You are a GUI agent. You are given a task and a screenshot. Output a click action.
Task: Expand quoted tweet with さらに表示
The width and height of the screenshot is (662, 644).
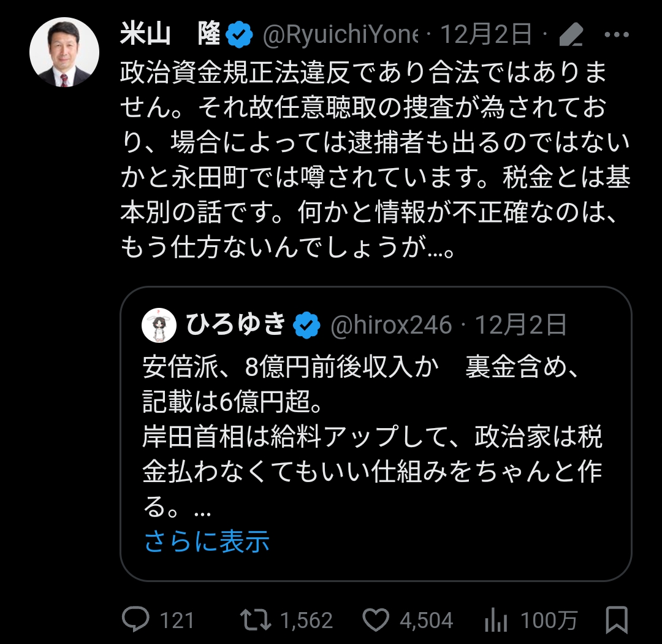[207, 542]
